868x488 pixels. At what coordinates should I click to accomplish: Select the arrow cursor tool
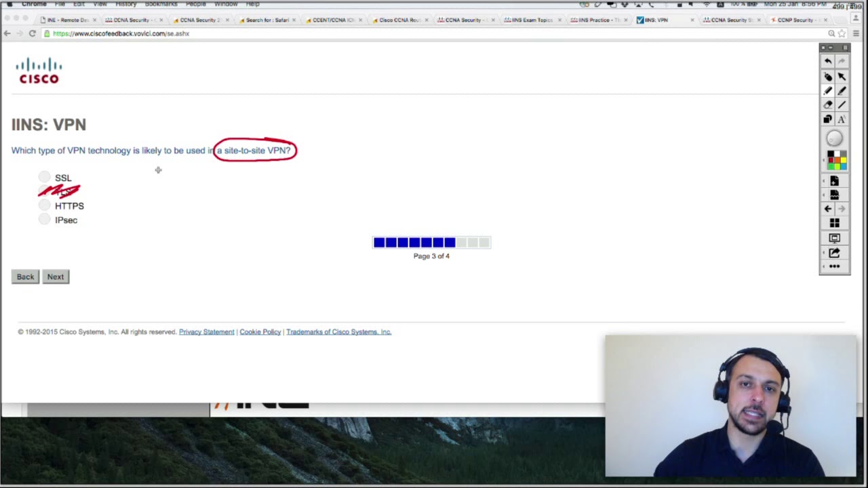pos(842,77)
